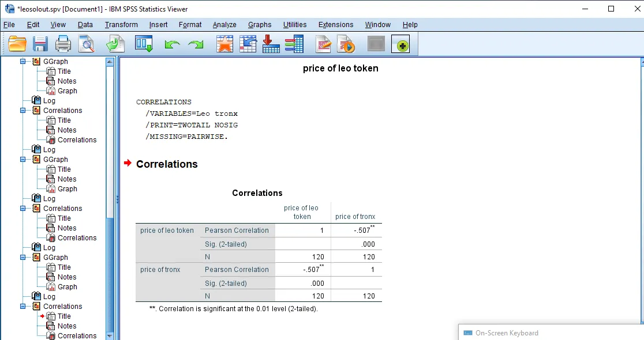Open the Window menu
Viewport: 644px width, 340px height.
377,25
